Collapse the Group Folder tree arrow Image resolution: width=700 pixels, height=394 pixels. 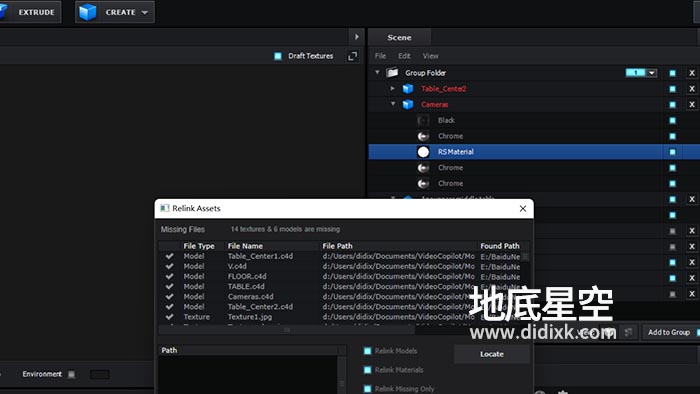377,72
